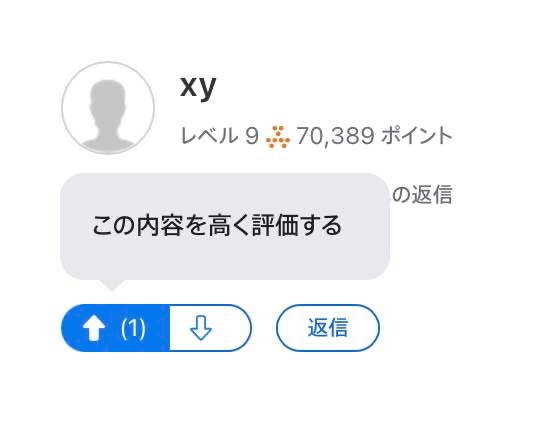Rate this post down with the outlined arrow
This screenshot has width=556, height=430.
201,328
